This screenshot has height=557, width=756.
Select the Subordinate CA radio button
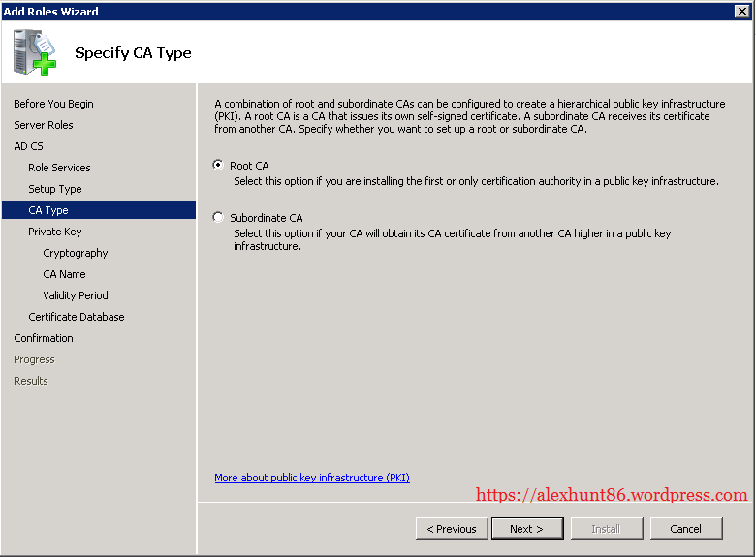tap(218, 218)
